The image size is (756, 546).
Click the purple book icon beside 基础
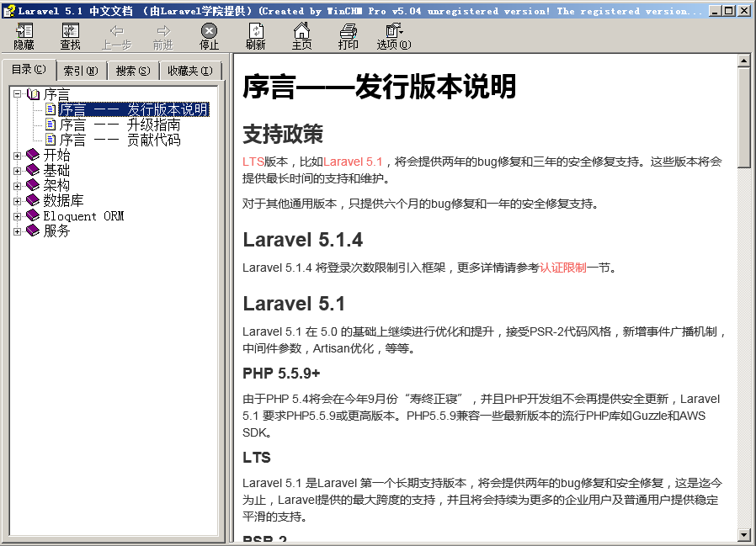point(33,170)
